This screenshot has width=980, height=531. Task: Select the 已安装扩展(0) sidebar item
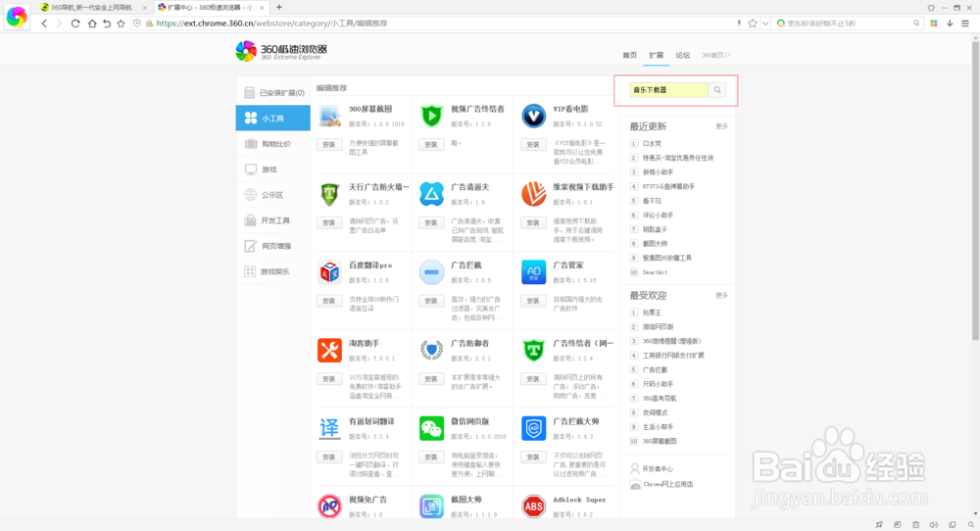273,92
